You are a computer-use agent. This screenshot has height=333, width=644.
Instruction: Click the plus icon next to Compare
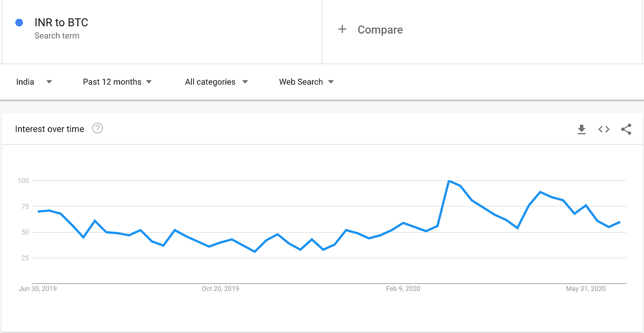click(x=343, y=29)
